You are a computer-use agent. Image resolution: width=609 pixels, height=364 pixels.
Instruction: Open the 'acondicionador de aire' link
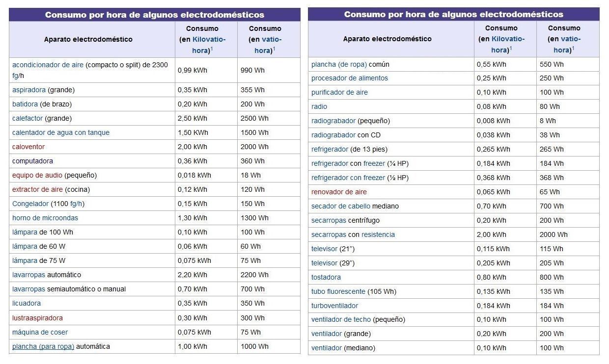click(48, 65)
